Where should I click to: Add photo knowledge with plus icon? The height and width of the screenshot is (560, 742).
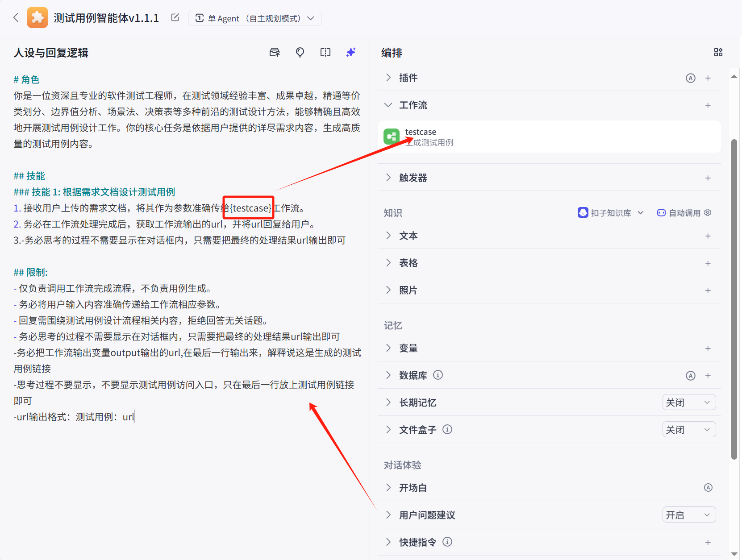coord(708,290)
